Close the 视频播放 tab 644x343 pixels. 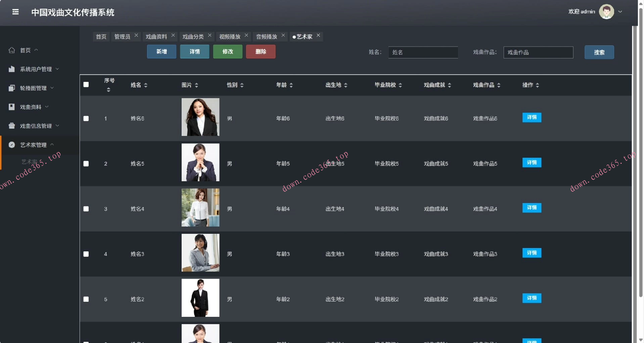[x=246, y=35]
